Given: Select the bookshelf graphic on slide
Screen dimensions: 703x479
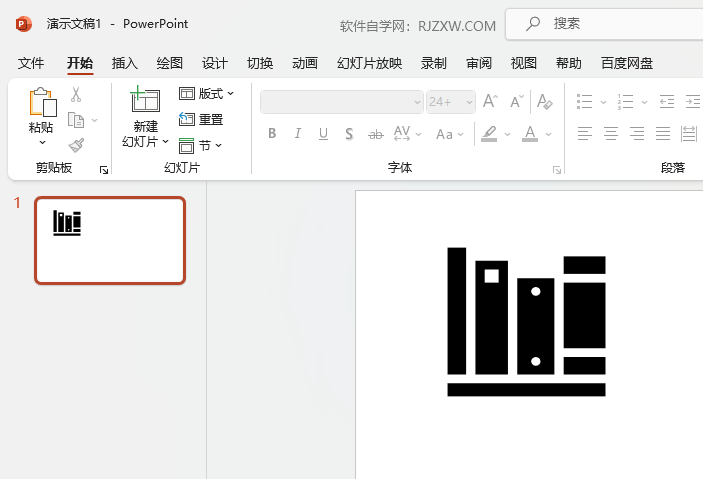Looking at the screenshot, I should [x=526, y=322].
